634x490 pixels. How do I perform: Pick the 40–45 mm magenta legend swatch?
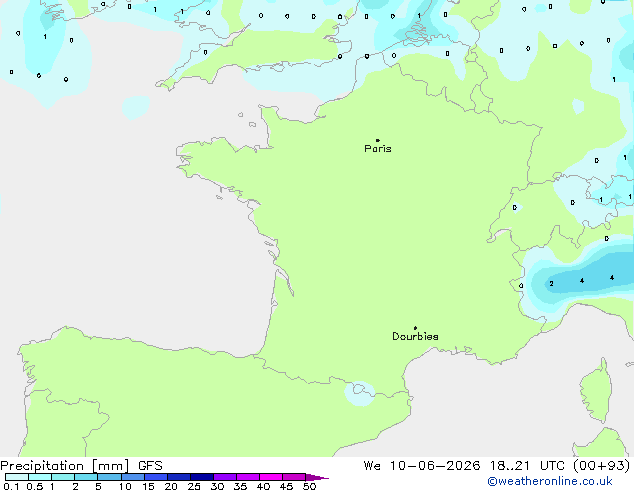[271, 477]
